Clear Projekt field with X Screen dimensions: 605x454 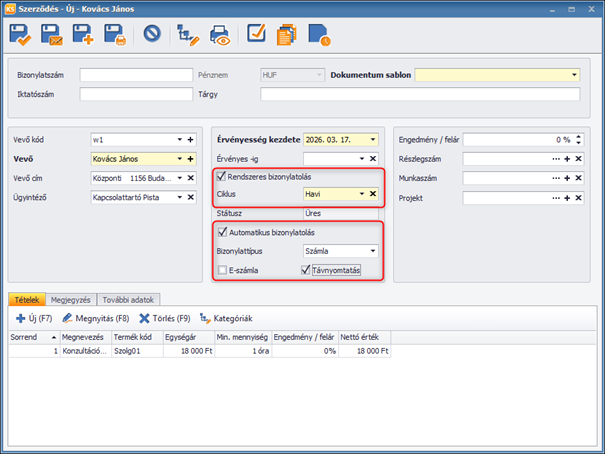pyautogui.click(x=578, y=198)
